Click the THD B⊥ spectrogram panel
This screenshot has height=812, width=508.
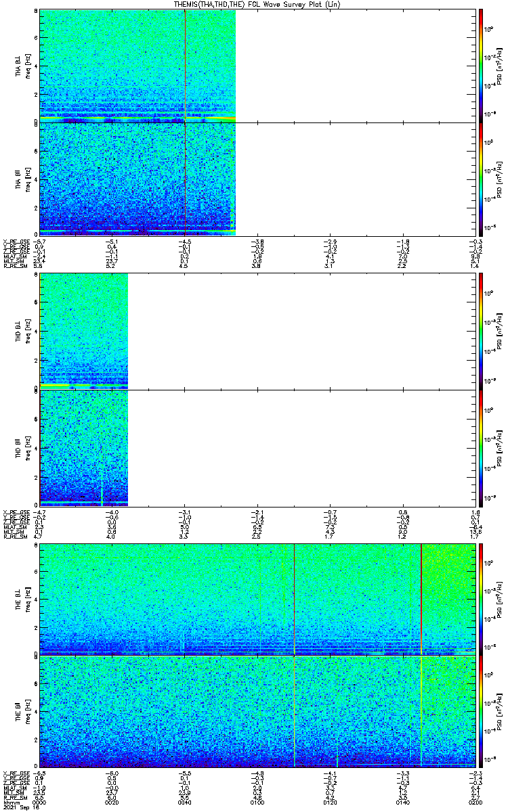[257, 331]
